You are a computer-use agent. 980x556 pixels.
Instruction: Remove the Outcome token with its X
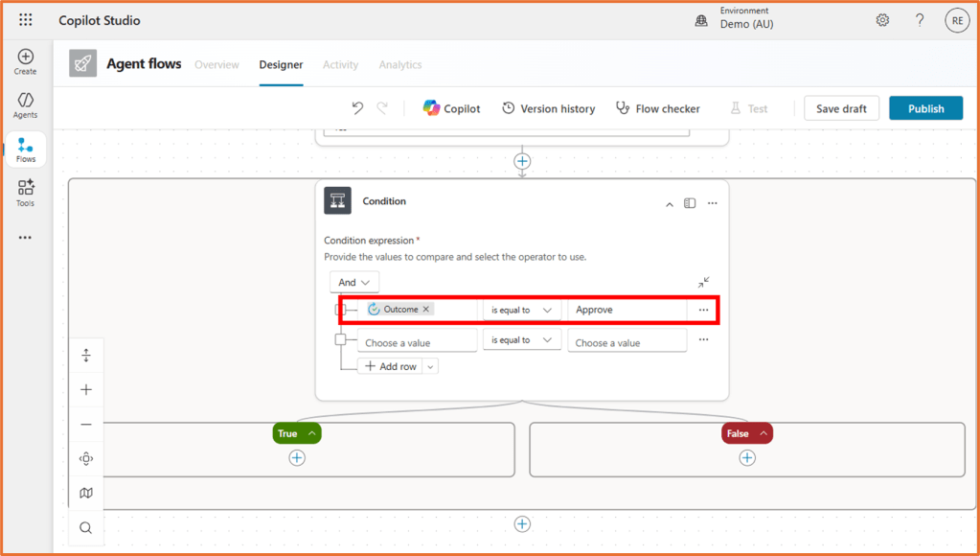[427, 309]
